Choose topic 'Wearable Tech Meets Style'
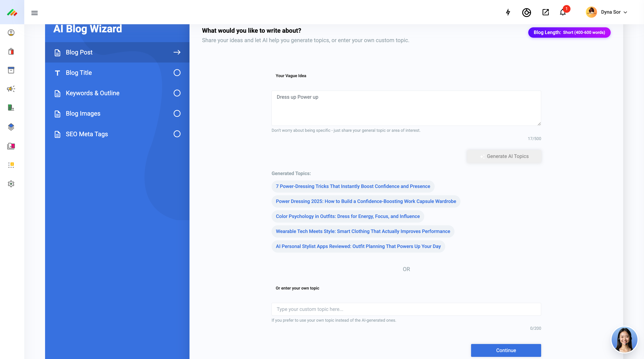 363,231
